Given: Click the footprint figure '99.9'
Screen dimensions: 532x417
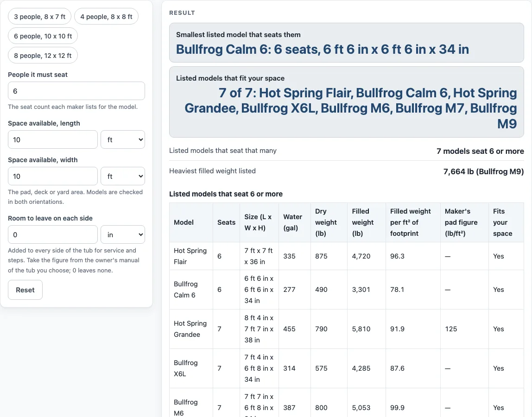Looking at the screenshot, I should pos(397,407).
